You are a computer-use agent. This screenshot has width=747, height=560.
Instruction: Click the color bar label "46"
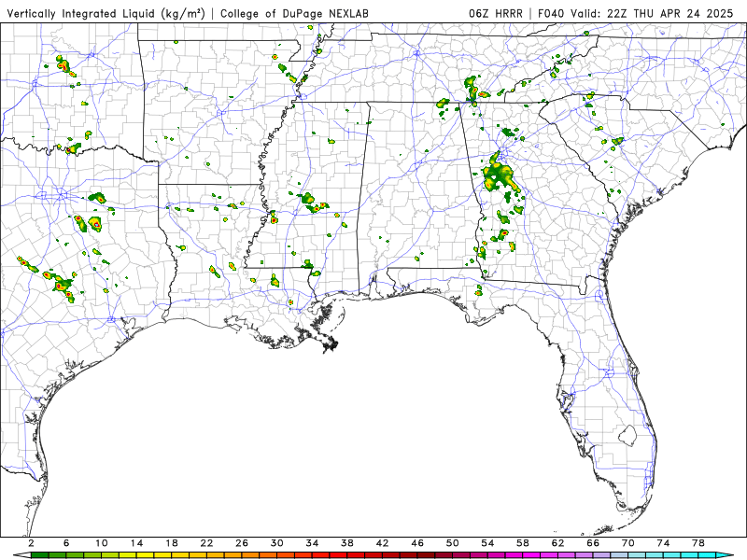click(417, 543)
